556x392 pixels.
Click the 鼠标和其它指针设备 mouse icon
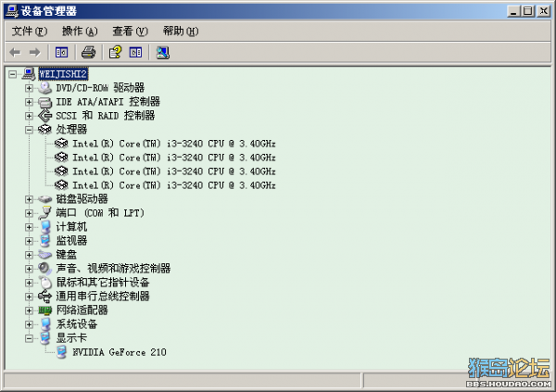coord(45,283)
